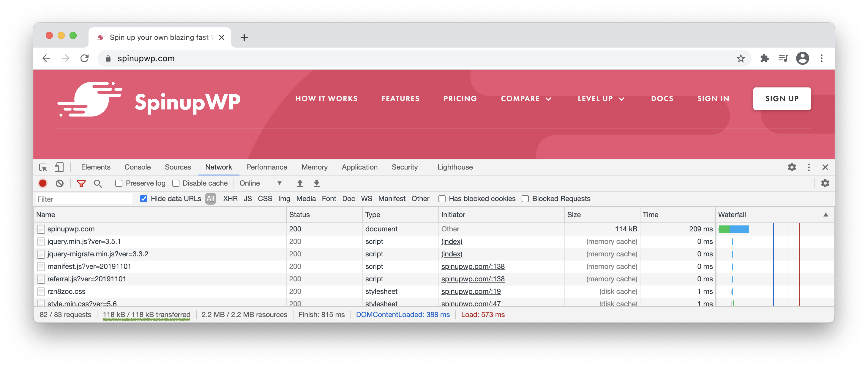Sort by Waterfall column arrow

826,214
